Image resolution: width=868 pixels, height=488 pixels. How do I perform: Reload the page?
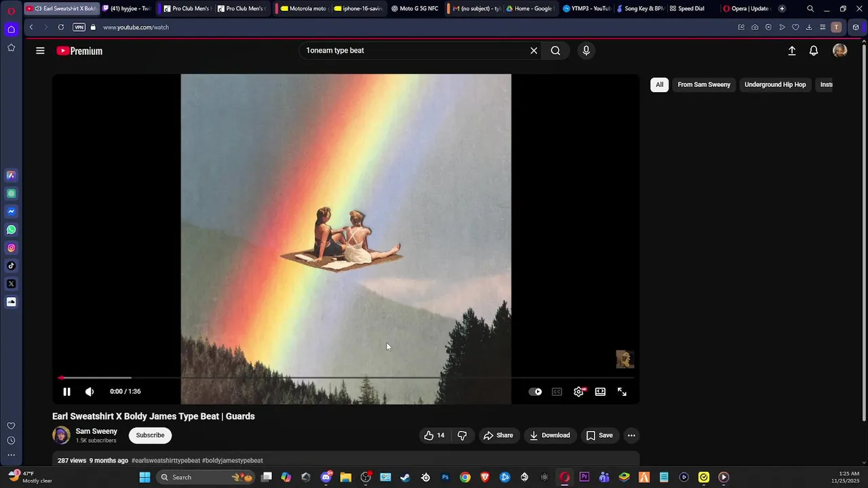tap(61, 27)
